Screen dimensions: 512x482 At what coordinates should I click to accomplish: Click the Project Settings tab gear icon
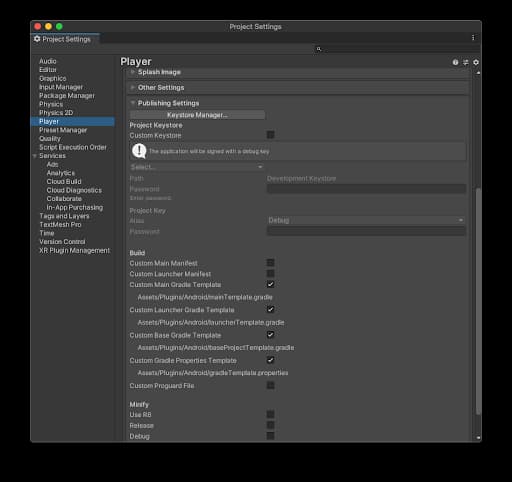pyautogui.click(x=37, y=39)
